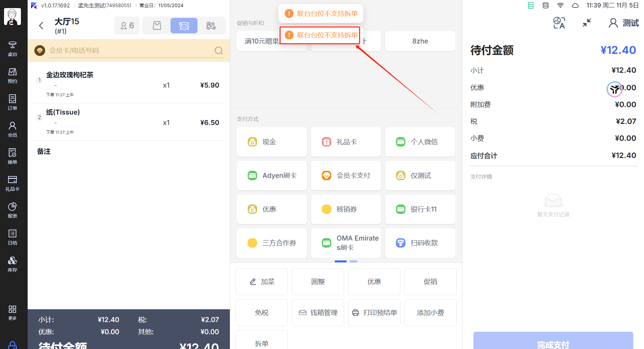Choose the 8zhe discount

pos(420,41)
